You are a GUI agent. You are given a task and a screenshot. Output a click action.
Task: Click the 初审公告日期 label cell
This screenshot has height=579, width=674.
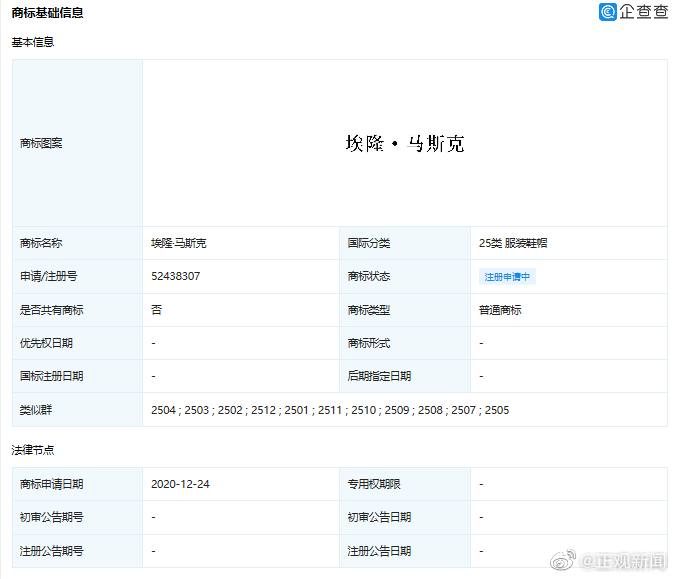[x=405, y=518]
